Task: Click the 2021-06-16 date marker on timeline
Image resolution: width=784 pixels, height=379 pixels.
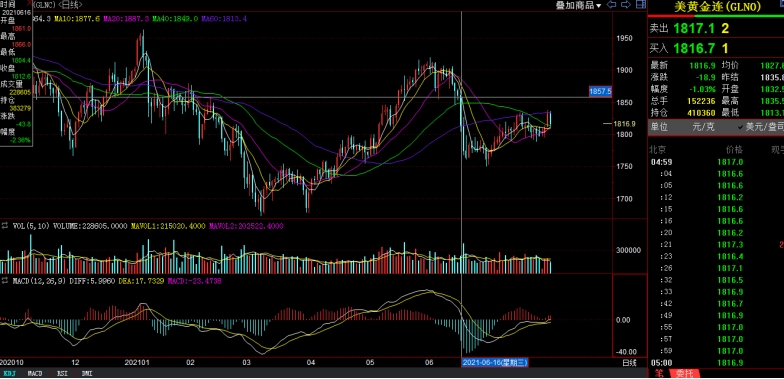Action: coord(495,362)
